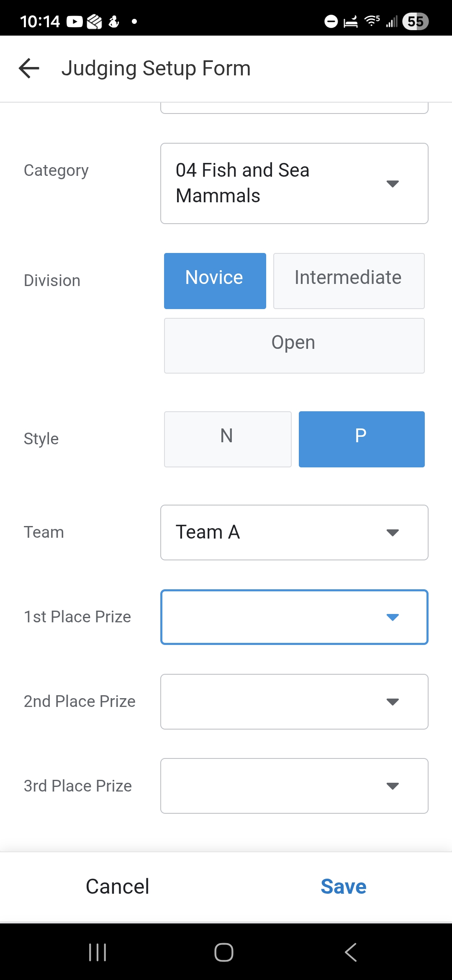Select style P in the style selector
The width and height of the screenshot is (452, 980).
(x=361, y=438)
